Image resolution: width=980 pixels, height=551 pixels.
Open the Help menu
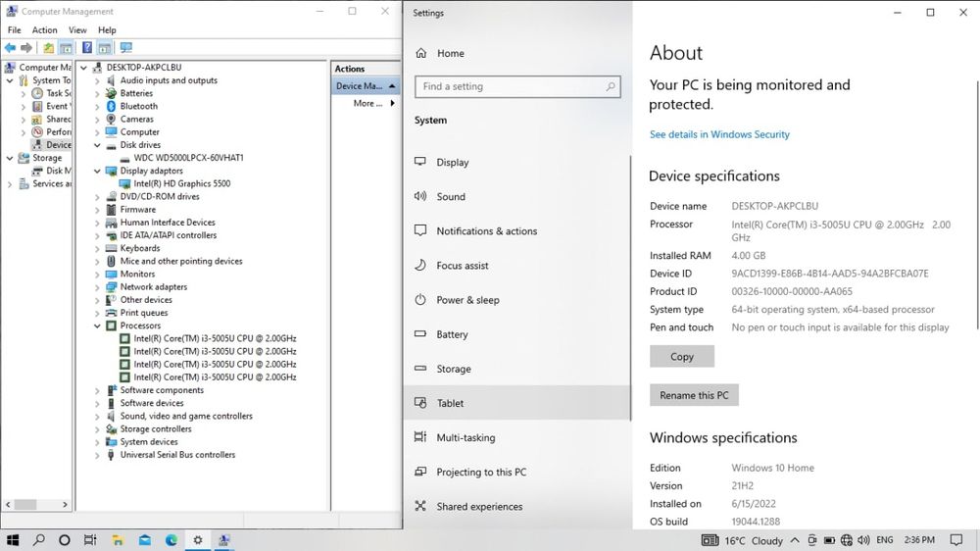107,30
